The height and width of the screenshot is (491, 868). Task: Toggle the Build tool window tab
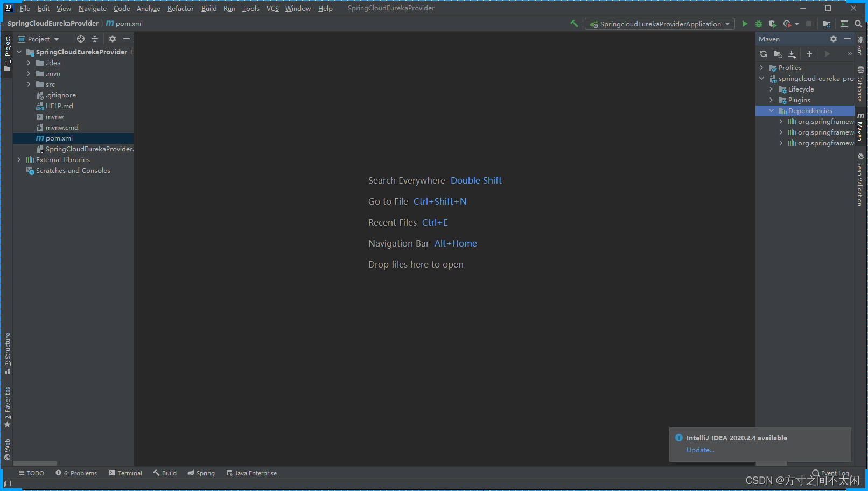pyautogui.click(x=165, y=473)
